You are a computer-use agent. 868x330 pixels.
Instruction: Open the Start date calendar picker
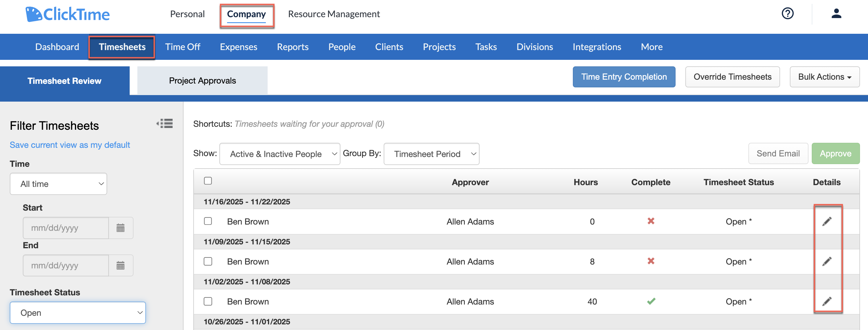point(120,228)
